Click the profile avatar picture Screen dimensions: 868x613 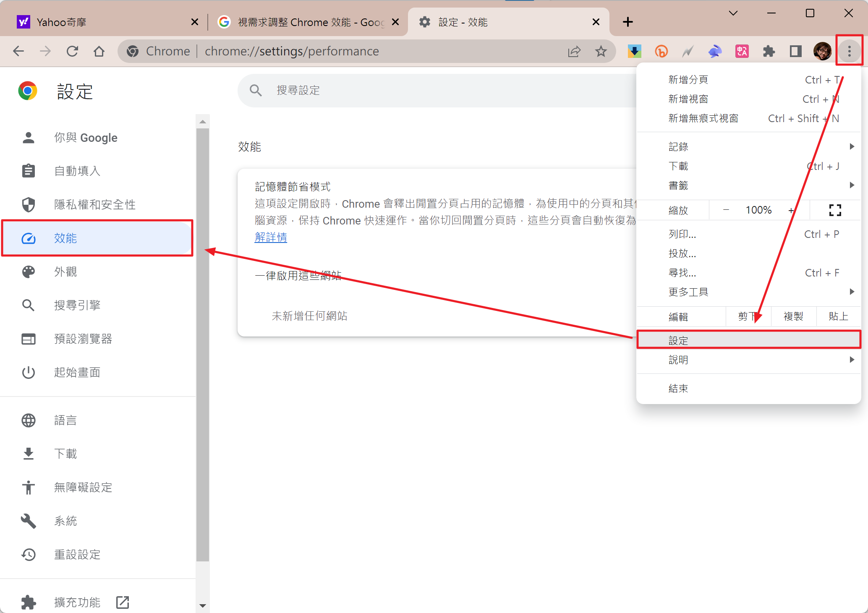[822, 51]
